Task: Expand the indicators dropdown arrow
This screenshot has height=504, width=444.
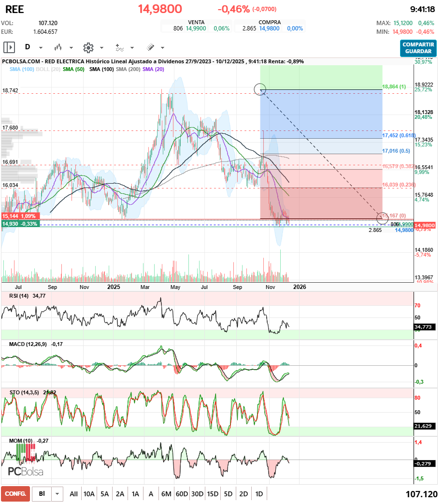Action: pyautogui.click(x=132, y=48)
